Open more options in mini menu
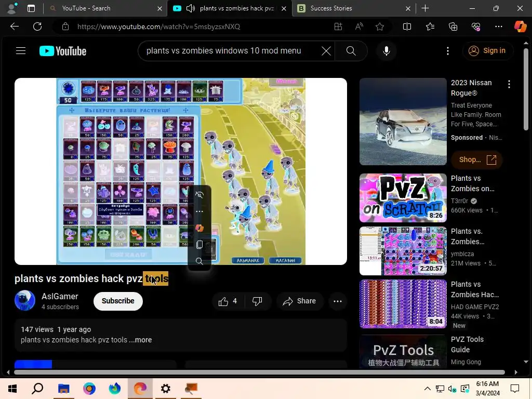The height and width of the screenshot is (399, 532). tap(199, 211)
